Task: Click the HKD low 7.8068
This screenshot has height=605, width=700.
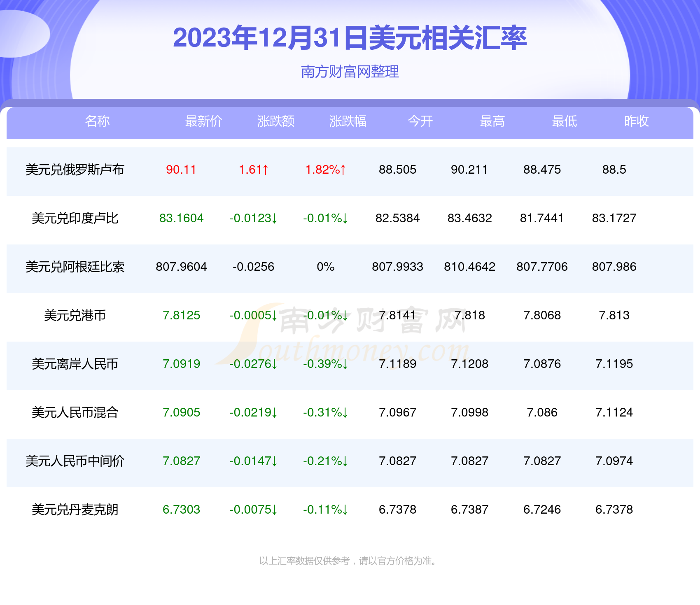Action: coord(542,315)
